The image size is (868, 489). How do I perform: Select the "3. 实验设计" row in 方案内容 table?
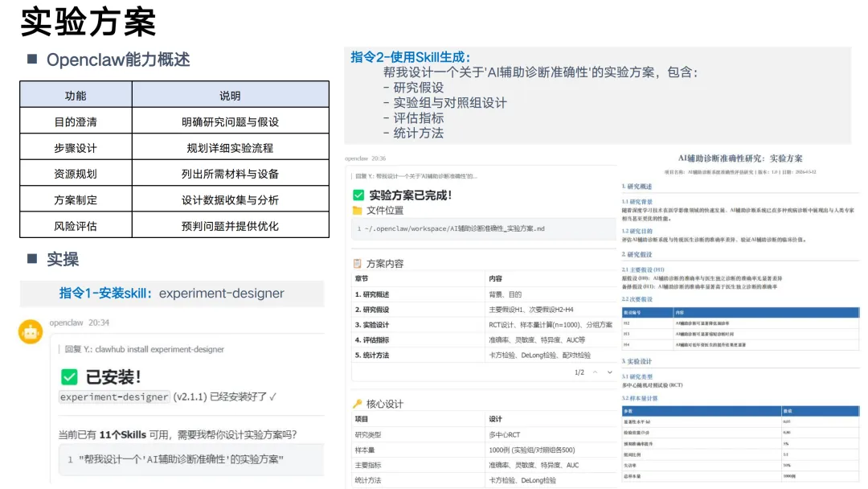[484, 324]
